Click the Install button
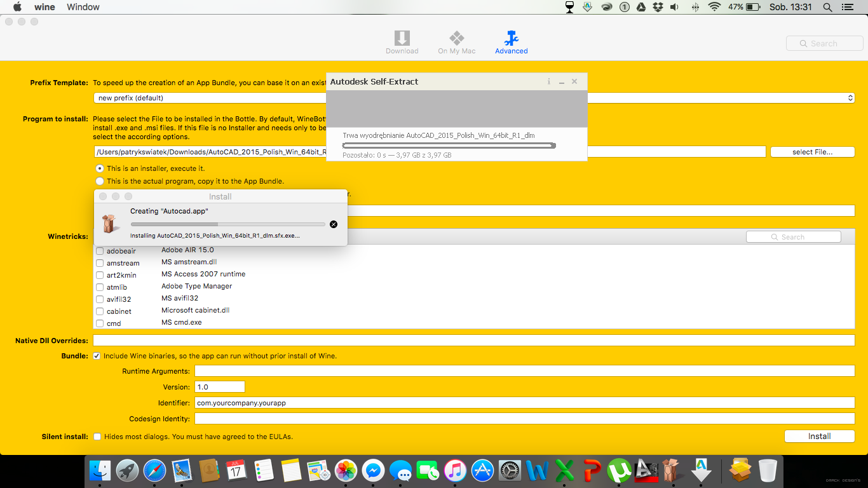 (x=819, y=436)
